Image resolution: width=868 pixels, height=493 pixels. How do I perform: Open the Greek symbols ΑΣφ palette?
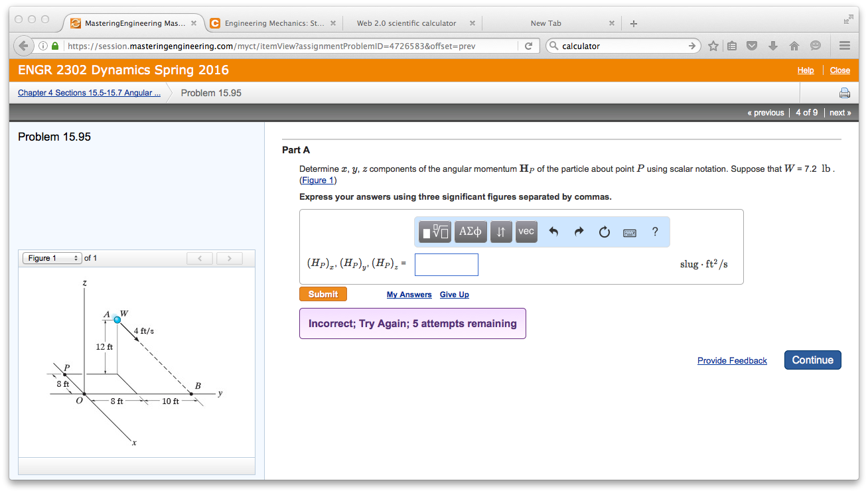click(x=471, y=232)
